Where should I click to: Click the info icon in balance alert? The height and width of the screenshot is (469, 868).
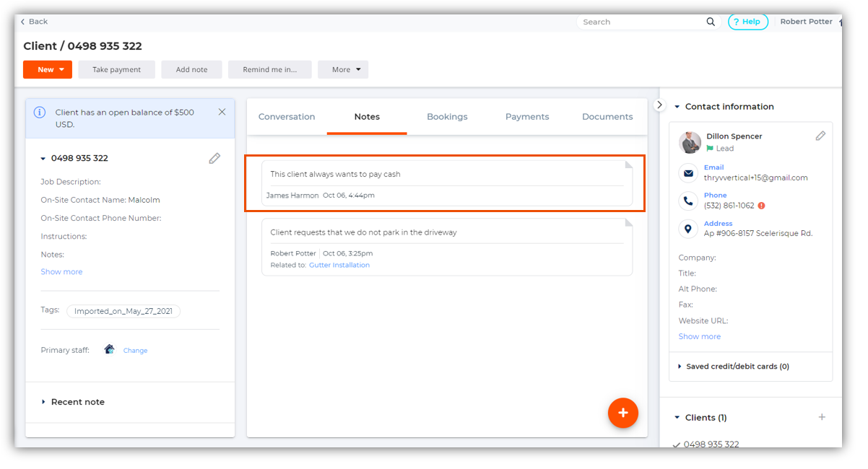click(x=40, y=113)
